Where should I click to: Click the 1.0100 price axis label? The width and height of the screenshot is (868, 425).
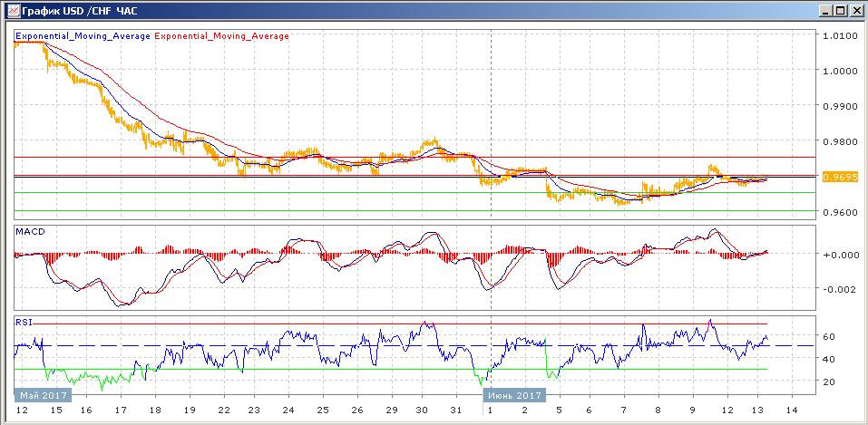tap(838, 36)
